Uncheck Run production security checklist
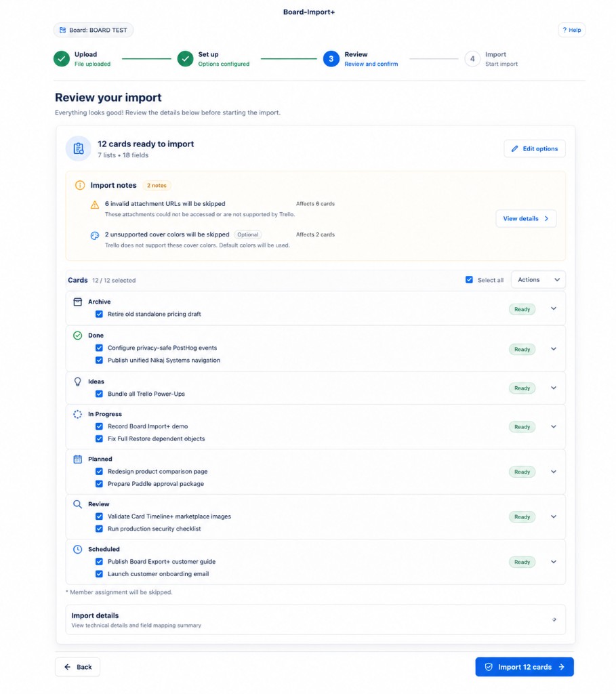The height and width of the screenshot is (694, 616). click(99, 529)
